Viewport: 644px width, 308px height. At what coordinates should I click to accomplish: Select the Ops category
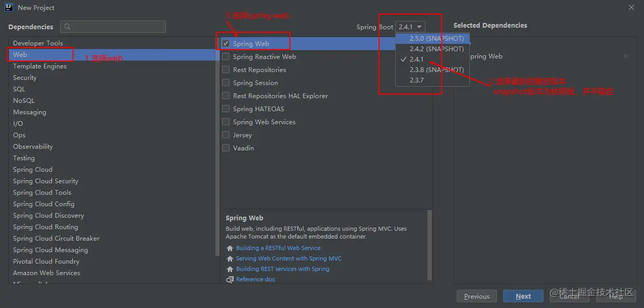coord(113,135)
